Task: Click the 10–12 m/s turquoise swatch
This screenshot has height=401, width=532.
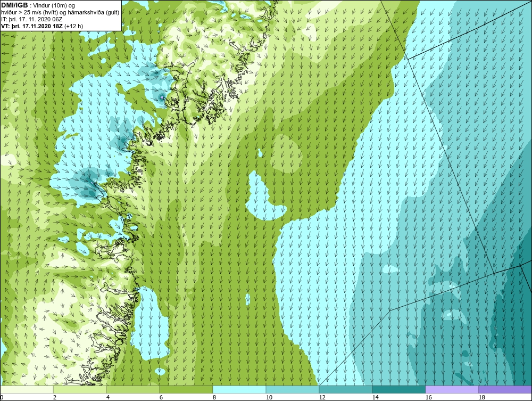Action: [293, 389]
